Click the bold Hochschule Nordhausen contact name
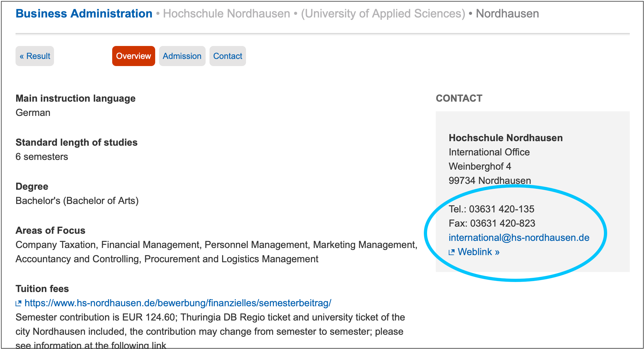Screen dimensions: 644x349 click(506, 138)
